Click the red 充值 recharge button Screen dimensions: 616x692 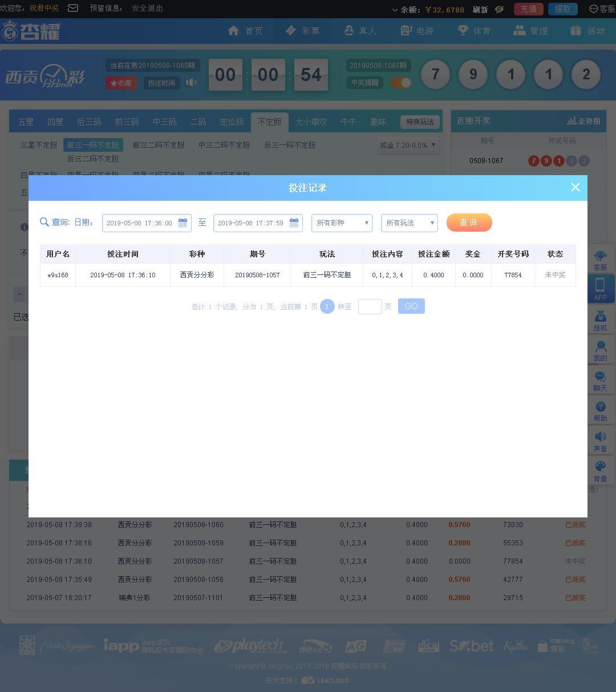(x=528, y=9)
